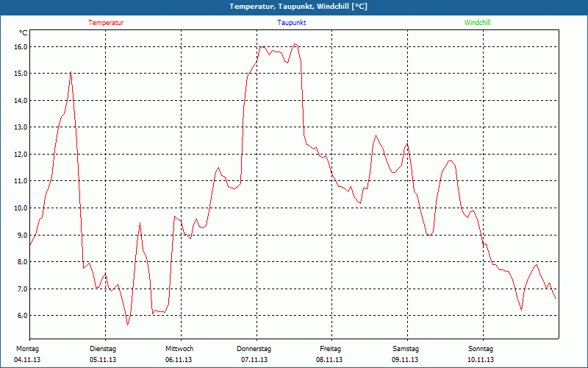This screenshot has width=588, height=368.
Task: Click the °C unit label on the y-axis
Action: pos(24,33)
